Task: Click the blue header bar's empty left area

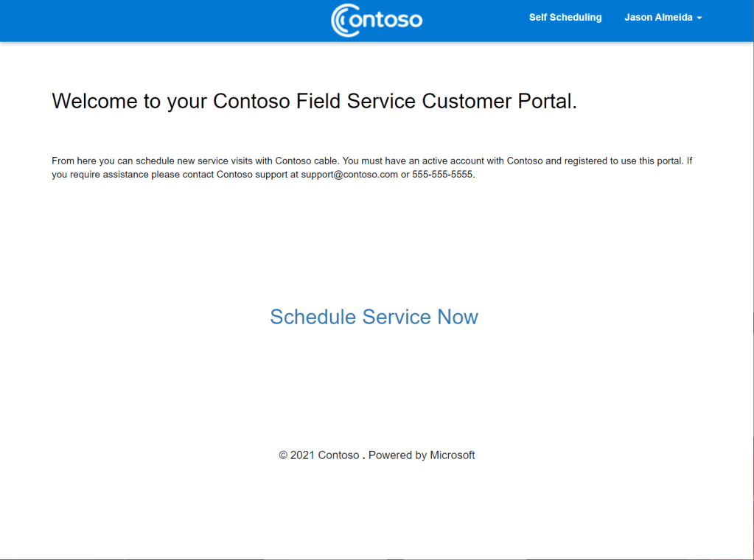Action: 147,21
